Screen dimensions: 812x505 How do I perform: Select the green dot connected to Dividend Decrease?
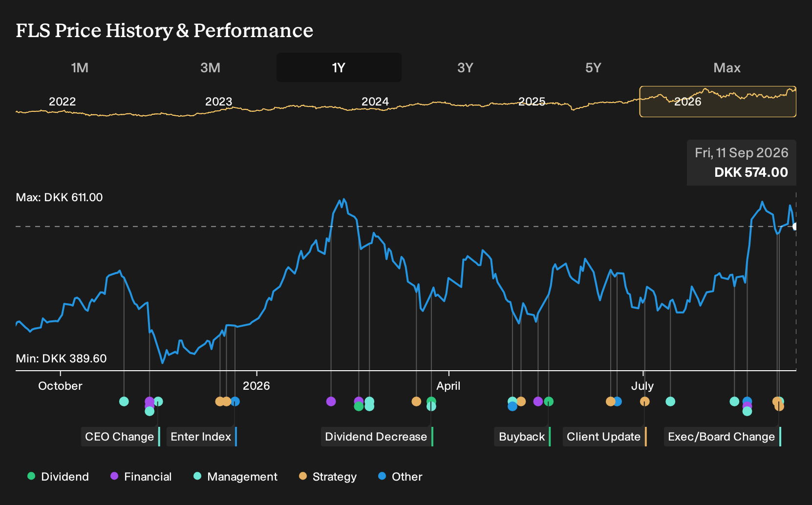431,401
